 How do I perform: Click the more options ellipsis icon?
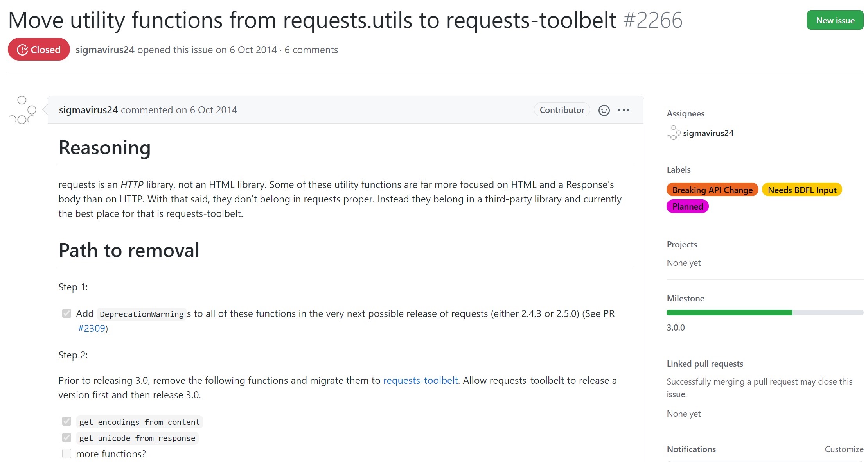coord(625,110)
